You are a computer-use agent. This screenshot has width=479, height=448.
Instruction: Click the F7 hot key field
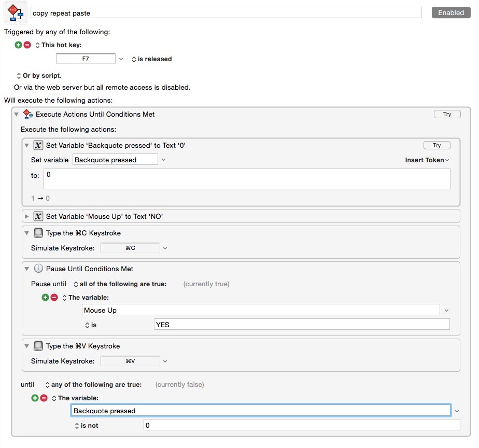[x=86, y=59]
